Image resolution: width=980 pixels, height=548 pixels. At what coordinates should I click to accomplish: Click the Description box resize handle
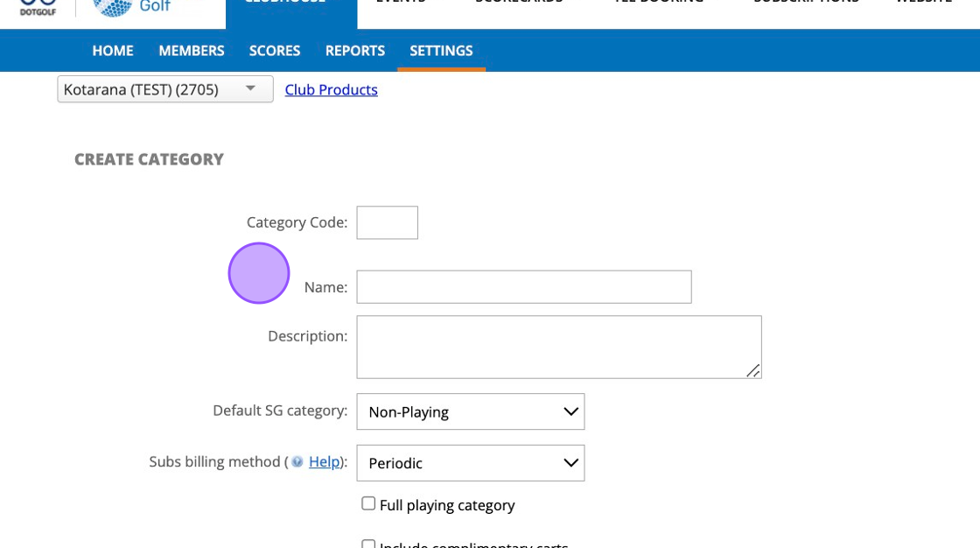[752, 370]
